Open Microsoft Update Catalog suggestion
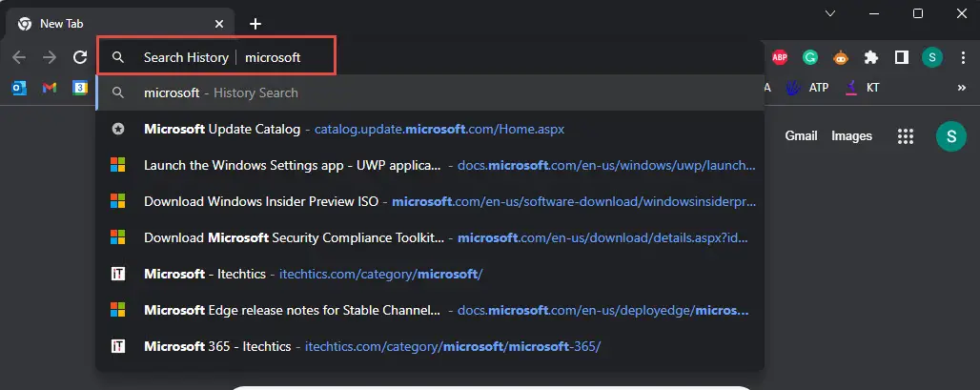Image resolution: width=980 pixels, height=390 pixels. click(x=430, y=130)
